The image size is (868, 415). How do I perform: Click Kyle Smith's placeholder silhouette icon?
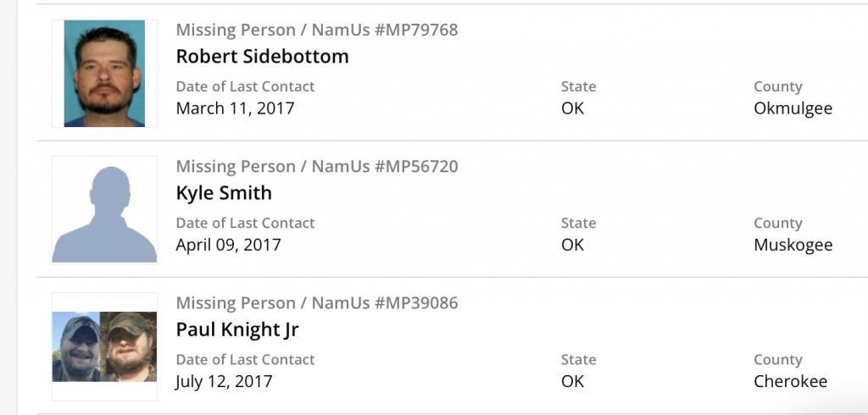(104, 210)
